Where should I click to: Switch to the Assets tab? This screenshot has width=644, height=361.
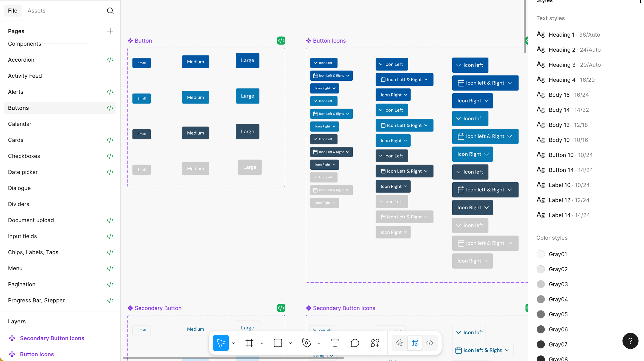click(x=36, y=11)
